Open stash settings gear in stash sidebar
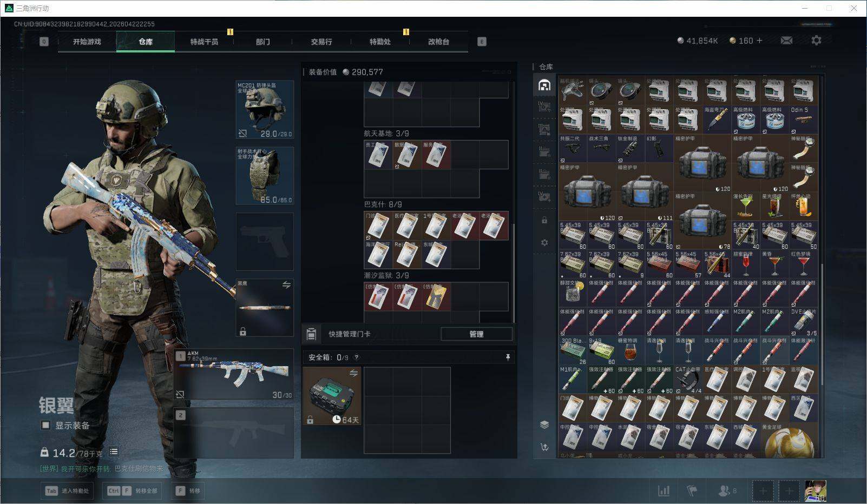Viewport: 867px width, 504px height. (x=544, y=243)
